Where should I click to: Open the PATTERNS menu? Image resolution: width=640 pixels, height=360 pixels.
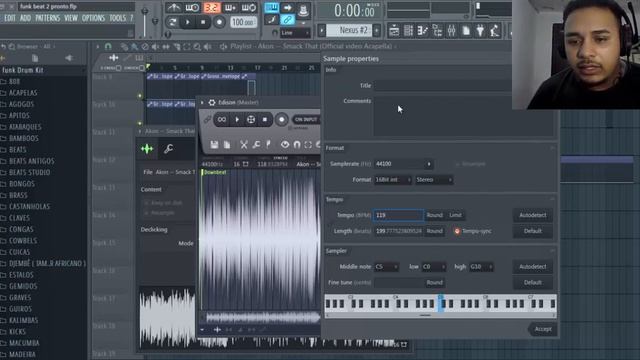pos(47,18)
